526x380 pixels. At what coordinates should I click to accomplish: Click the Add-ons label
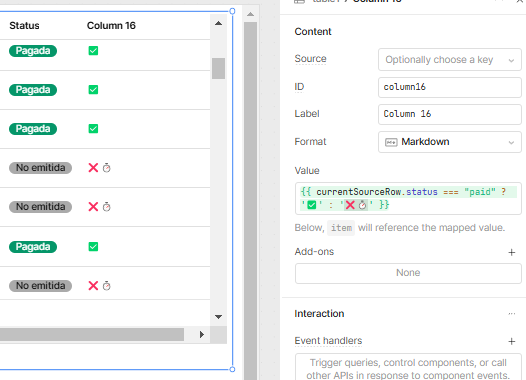click(x=314, y=252)
